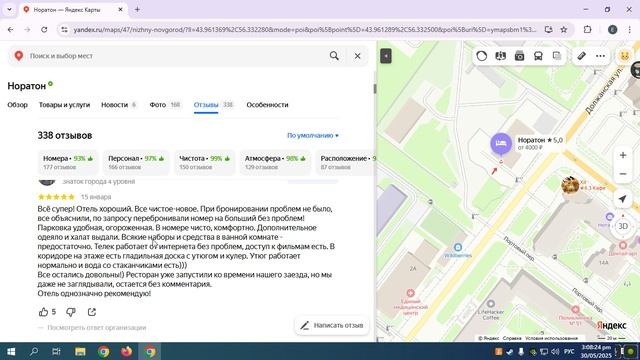The width and height of the screenshot is (640, 360).
Task: Filter reviews by Номера chip
Action: (x=68, y=162)
